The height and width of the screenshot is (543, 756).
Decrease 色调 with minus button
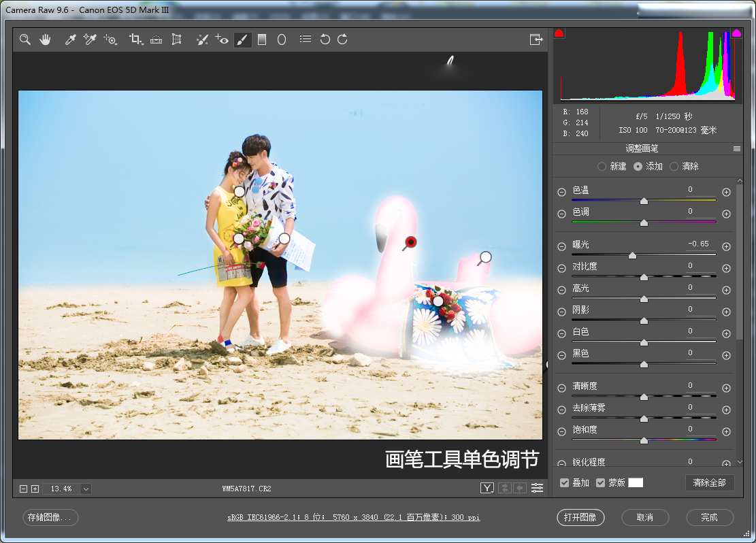coord(561,214)
